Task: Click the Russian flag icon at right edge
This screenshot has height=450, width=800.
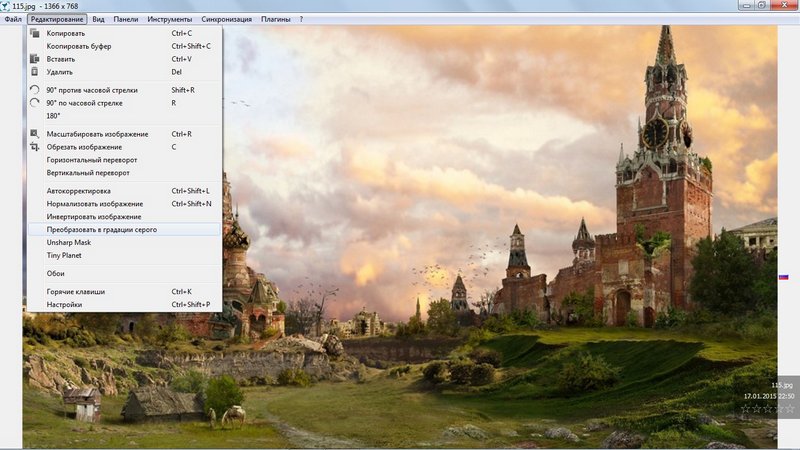Action: click(784, 277)
